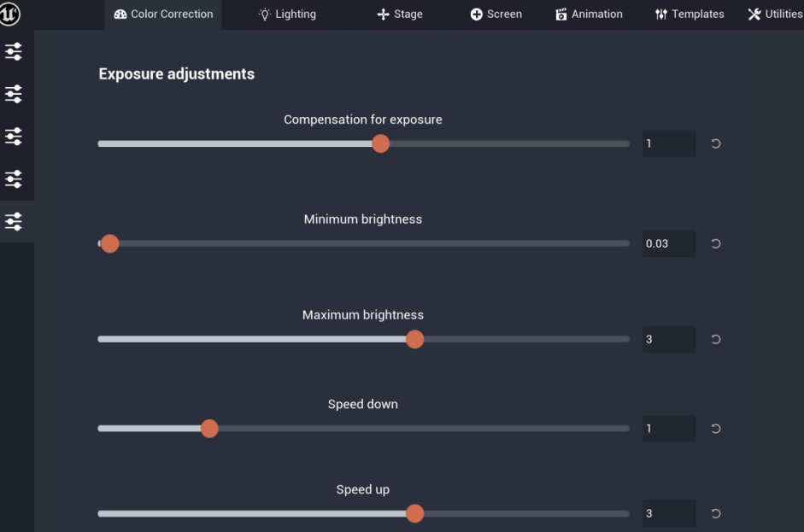
Task: Reset Minimum brightness value
Action: (716, 244)
